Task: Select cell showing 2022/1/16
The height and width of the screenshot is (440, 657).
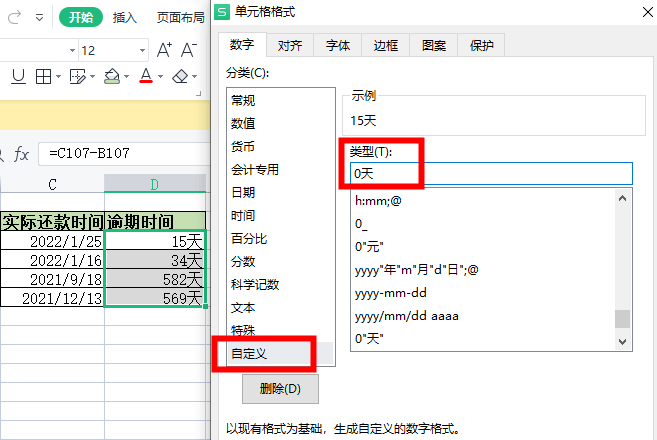Action: (52, 260)
